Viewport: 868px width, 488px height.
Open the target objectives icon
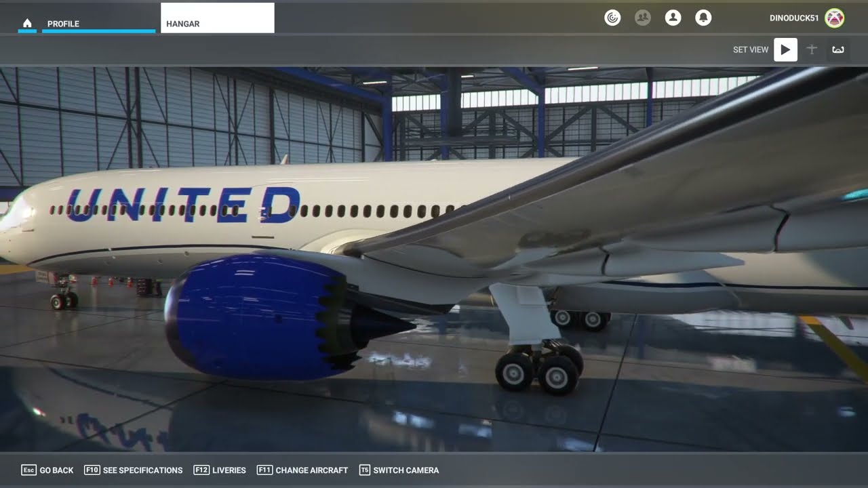[x=612, y=18]
